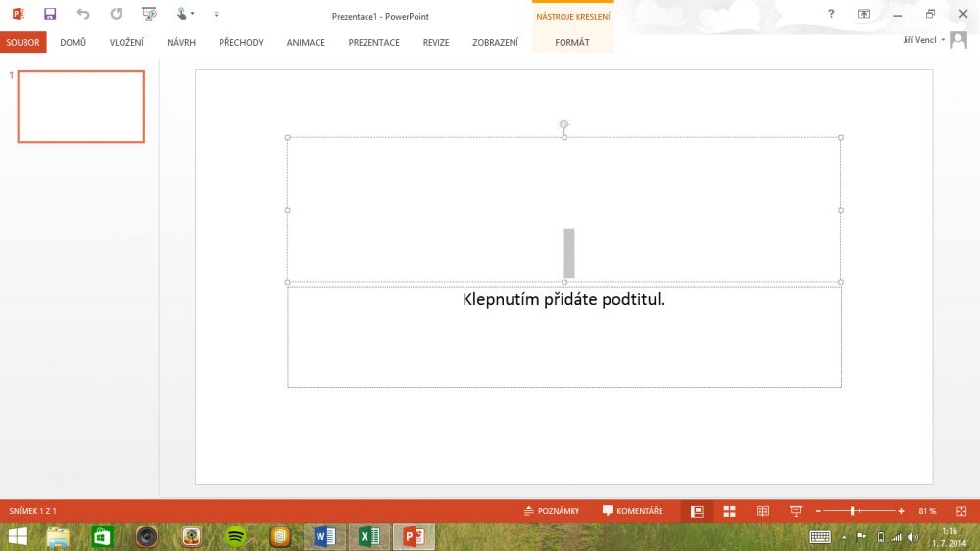The image size is (980, 551).
Task: Start slideshow from beginning via toolbar icon
Action: [x=149, y=14]
